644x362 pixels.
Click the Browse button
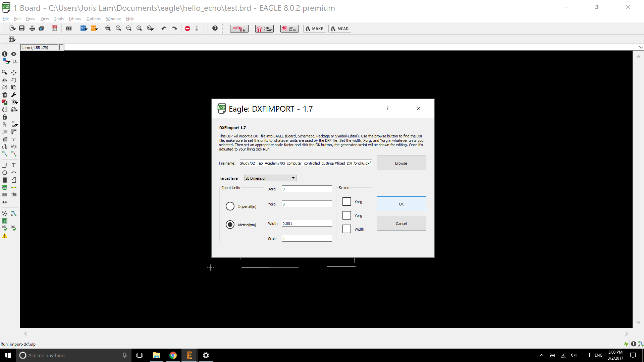tap(401, 163)
